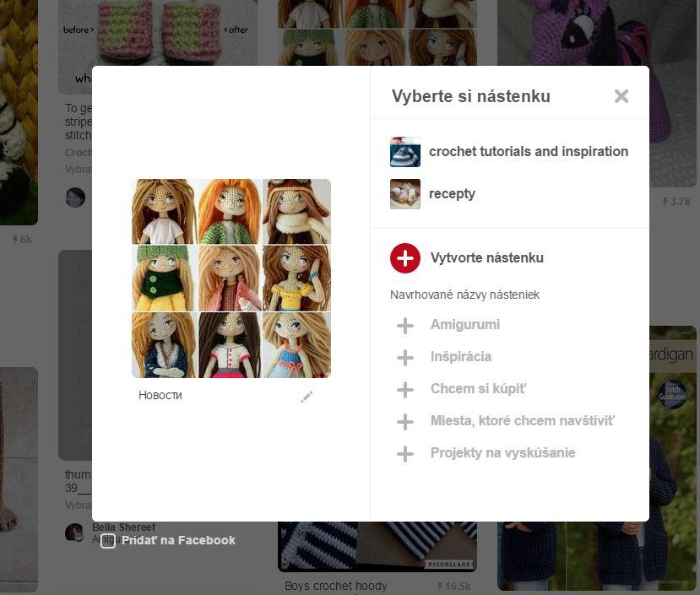The width and height of the screenshot is (700, 595).
Task: Click plus icon beside Miesta, ktoré chcem navštíviť
Action: pos(405,421)
